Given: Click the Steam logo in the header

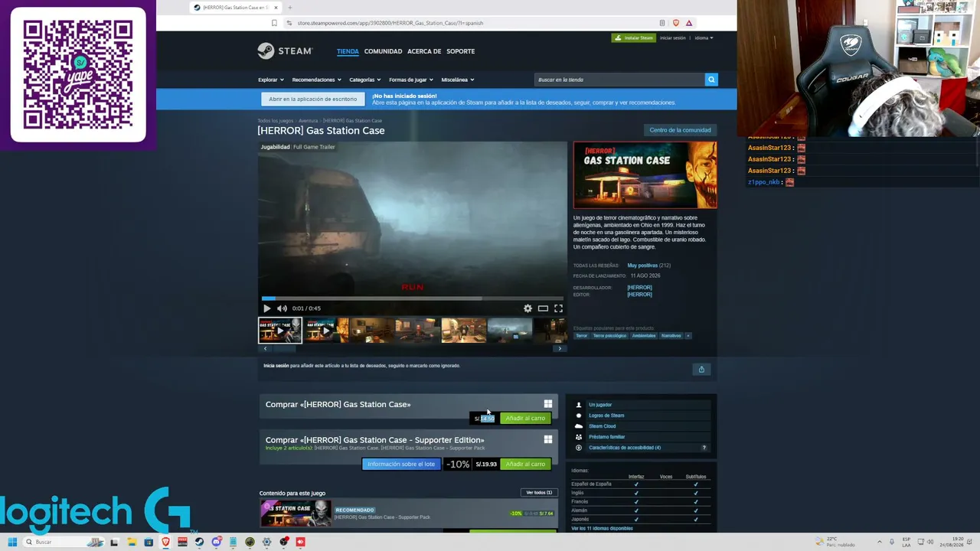Looking at the screenshot, I should click(285, 51).
